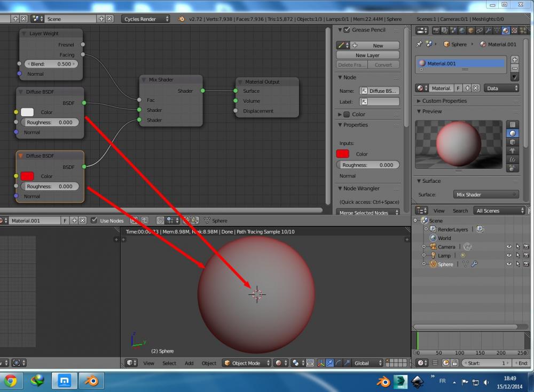Select monkey preview shape icon
Image resolution: width=534 pixels, height=392 pixels.
pyautogui.click(x=513, y=151)
